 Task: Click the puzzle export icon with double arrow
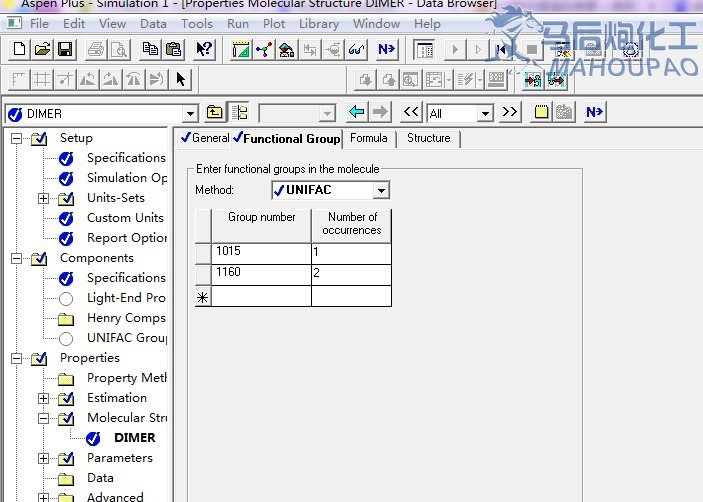[x=556, y=80]
